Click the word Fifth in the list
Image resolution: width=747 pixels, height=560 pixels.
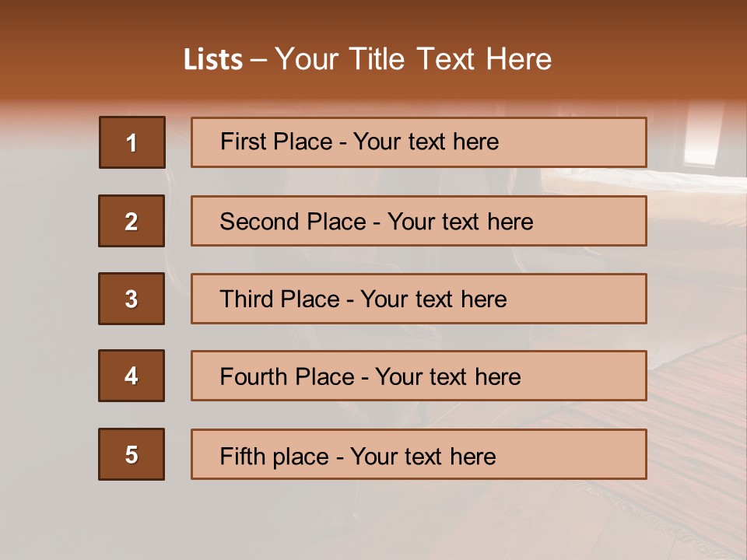pyautogui.click(x=242, y=456)
